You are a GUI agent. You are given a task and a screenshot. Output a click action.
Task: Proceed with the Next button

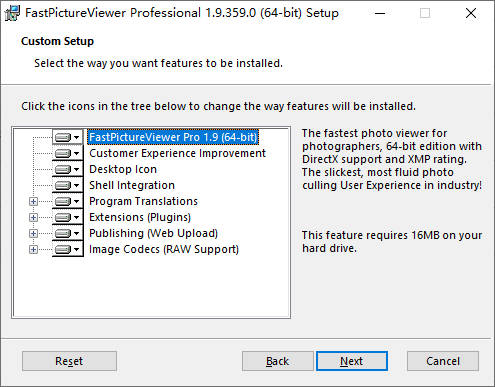point(352,361)
